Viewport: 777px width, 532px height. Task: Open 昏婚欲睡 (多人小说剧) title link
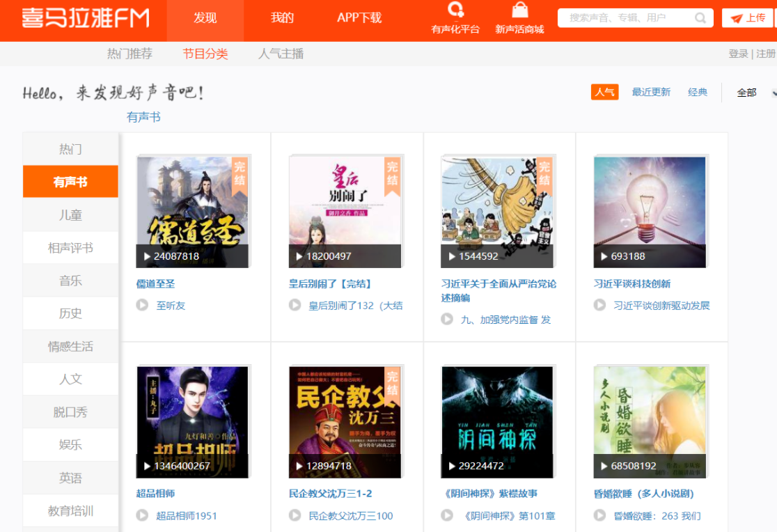[x=644, y=493]
